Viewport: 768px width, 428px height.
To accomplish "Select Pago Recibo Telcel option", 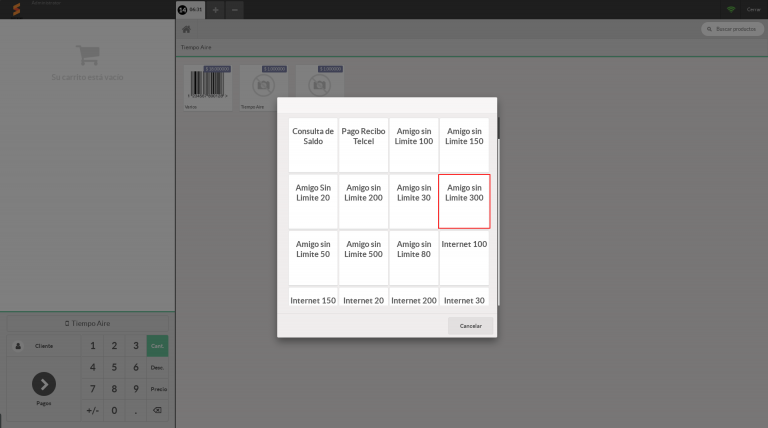I will (363, 144).
